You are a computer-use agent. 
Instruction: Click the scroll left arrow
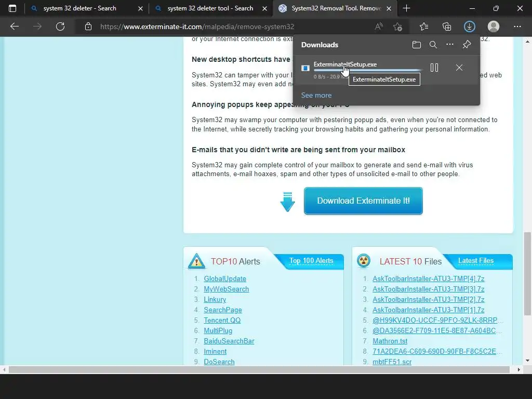pyautogui.click(x=4, y=369)
